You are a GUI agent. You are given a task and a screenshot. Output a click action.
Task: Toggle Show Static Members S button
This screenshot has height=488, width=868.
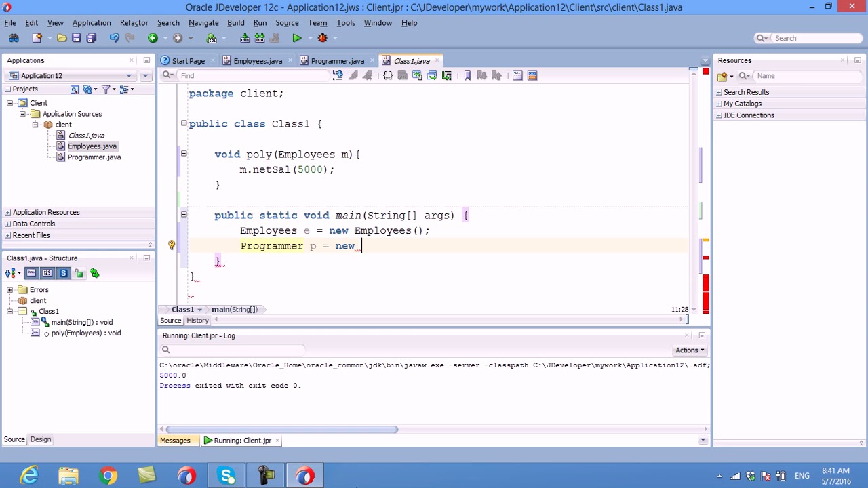[63, 273]
